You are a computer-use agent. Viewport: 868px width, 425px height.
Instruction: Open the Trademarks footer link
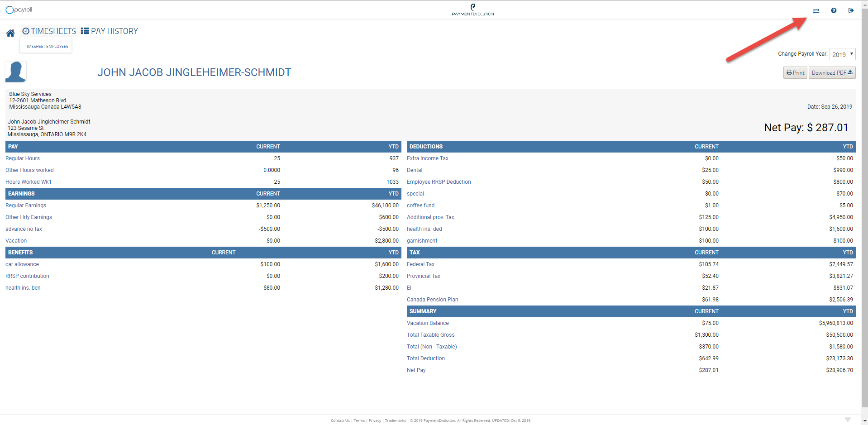point(395,420)
